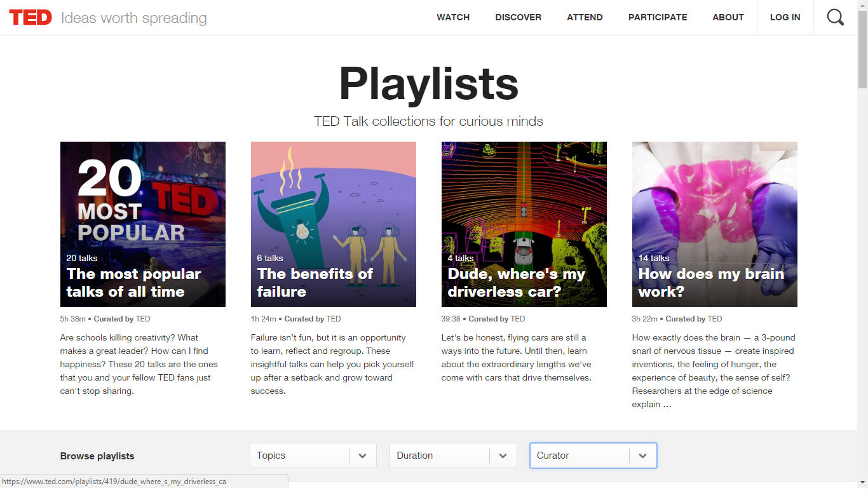The height and width of the screenshot is (493, 868).
Task: Select the Attend menu item
Action: pos(585,17)
